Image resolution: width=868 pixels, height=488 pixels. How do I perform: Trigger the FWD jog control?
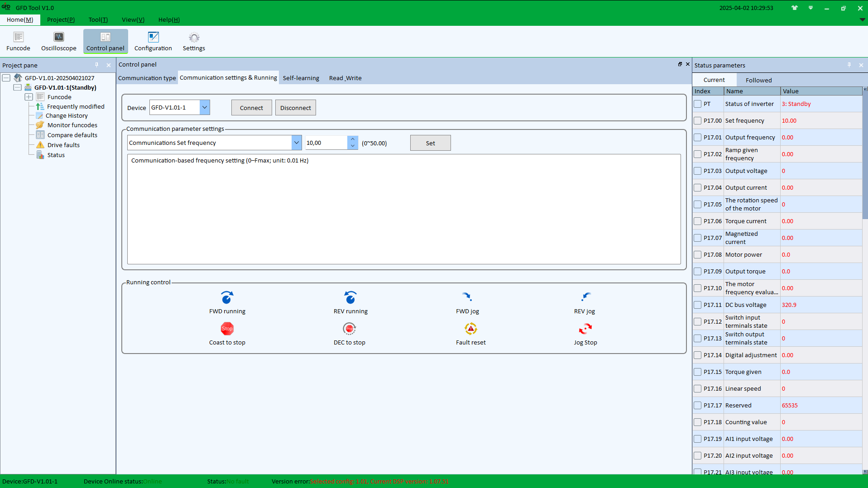467,297
